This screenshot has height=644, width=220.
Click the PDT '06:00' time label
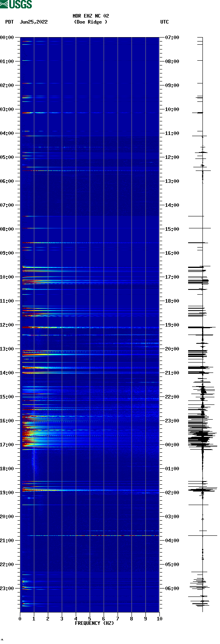tap(7, 181)
